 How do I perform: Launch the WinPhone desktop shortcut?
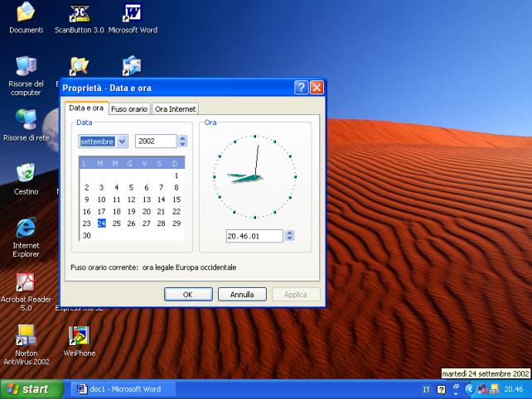pyautogui.click(x=80, y=341)
